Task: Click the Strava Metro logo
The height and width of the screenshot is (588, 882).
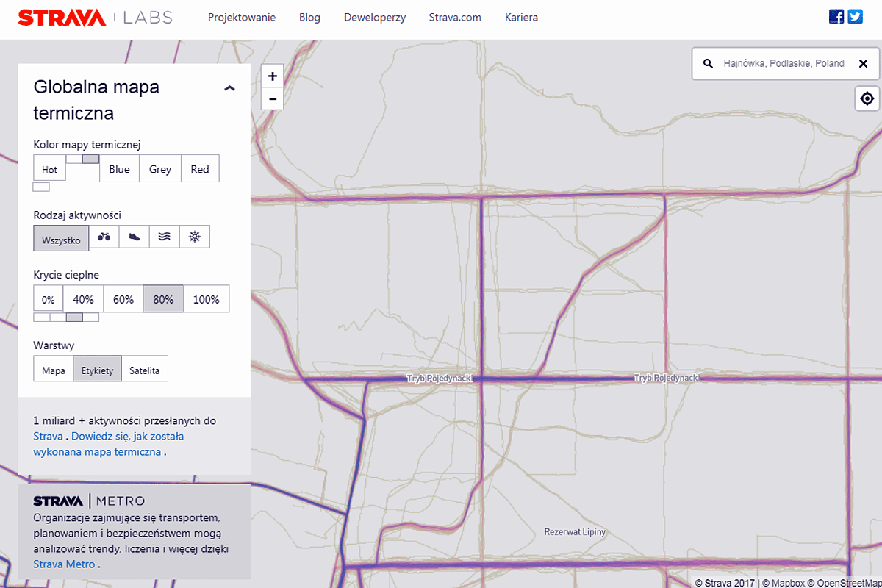Action: coord(89,501)
